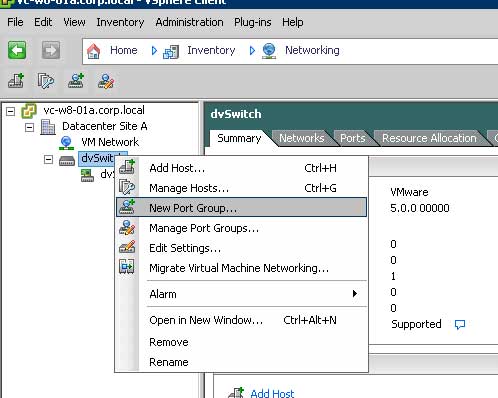Click the port group icon under dvSwitch

pyautogui.click(x=87, y=175)
